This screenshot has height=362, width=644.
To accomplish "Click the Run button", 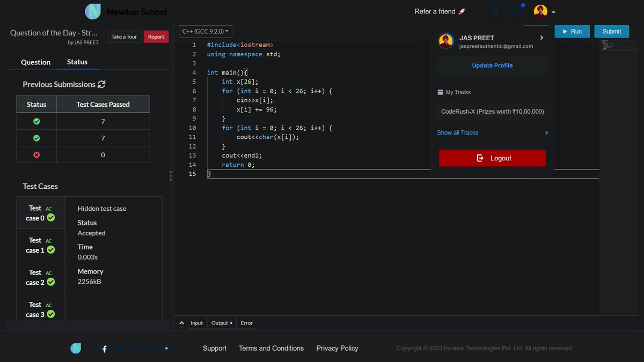I will 572,31.
